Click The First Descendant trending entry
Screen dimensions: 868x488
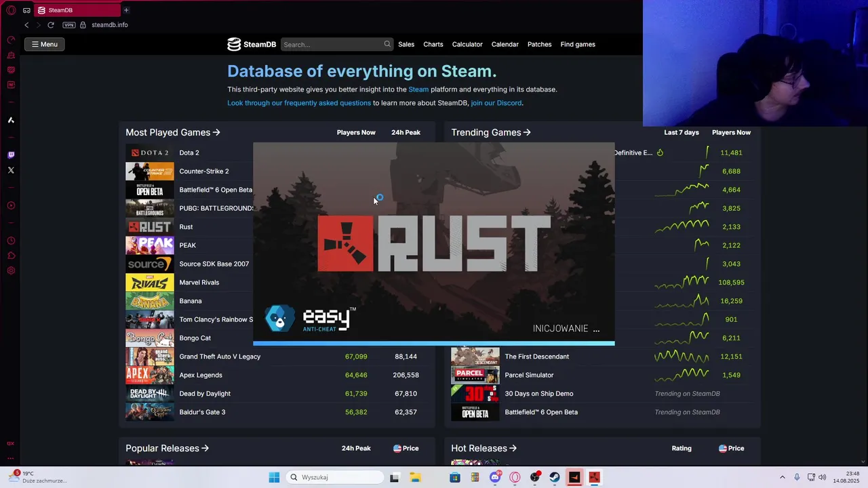[x=537, y=357]
